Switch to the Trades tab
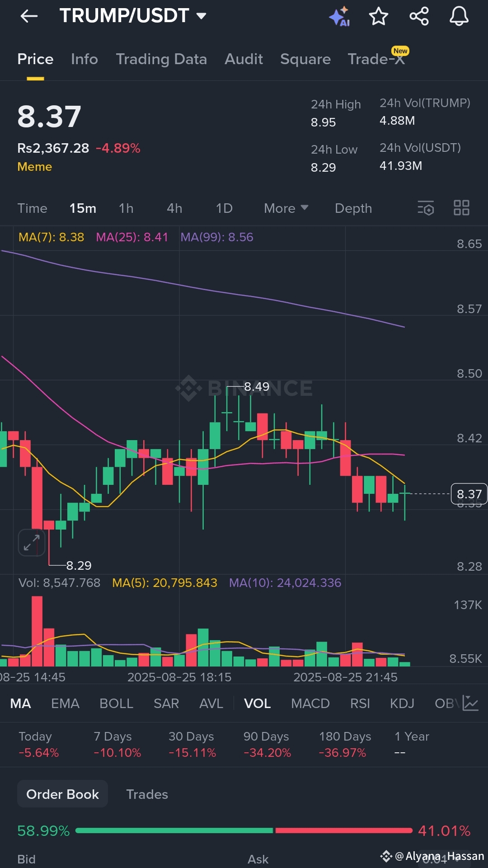 click(x=147, y=794)
